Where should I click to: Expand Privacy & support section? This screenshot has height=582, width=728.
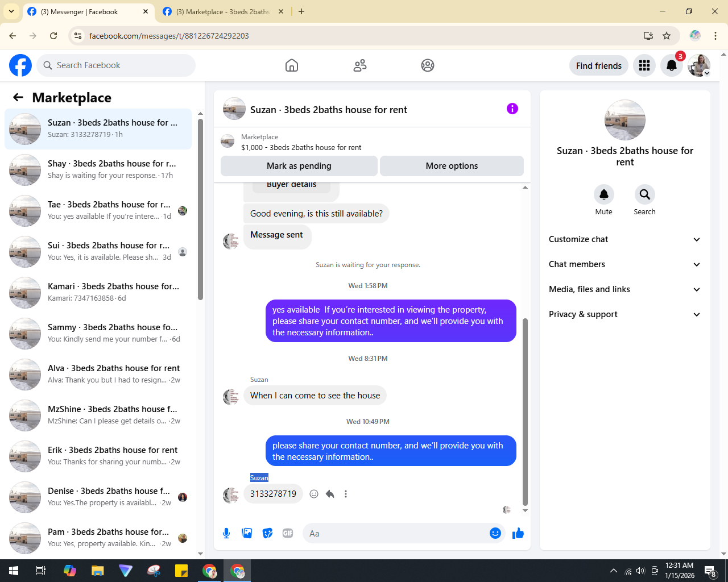(x=624, y=314)
